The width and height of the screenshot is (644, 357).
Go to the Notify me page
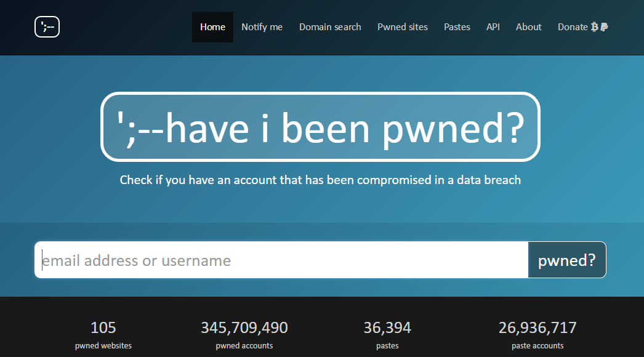(262, 27)
